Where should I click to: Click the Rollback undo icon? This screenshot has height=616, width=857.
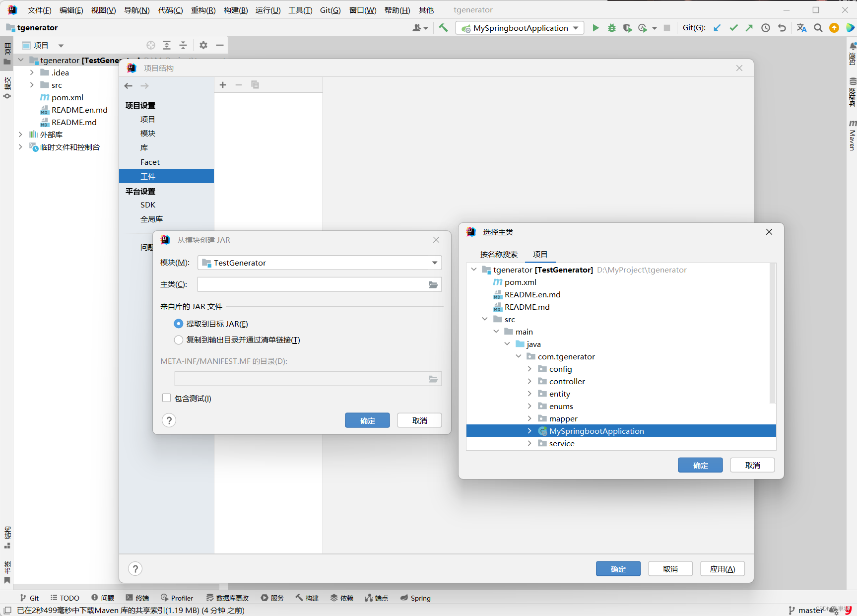pyautogui.click(x=782, y=28)
